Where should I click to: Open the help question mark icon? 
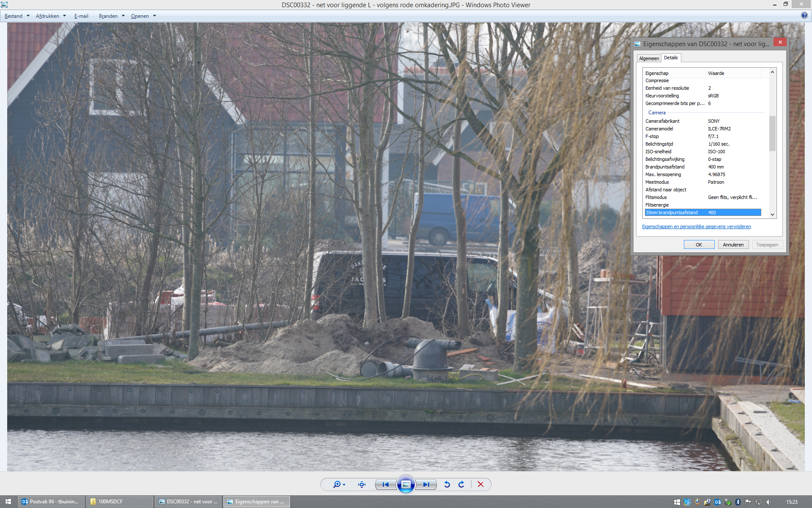click(804, 15)
